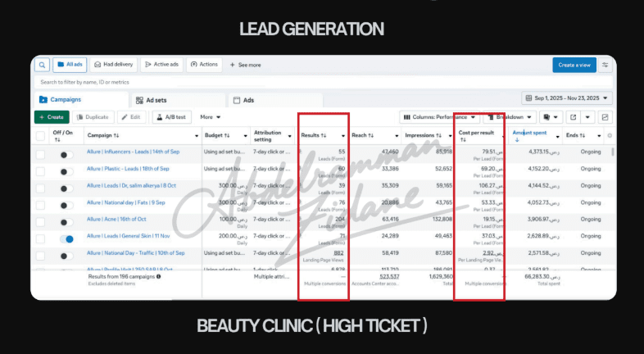Open Allure | Leads | Dr, salim alkerya campaign
644x354 pixels.
(x=131, y=186)
